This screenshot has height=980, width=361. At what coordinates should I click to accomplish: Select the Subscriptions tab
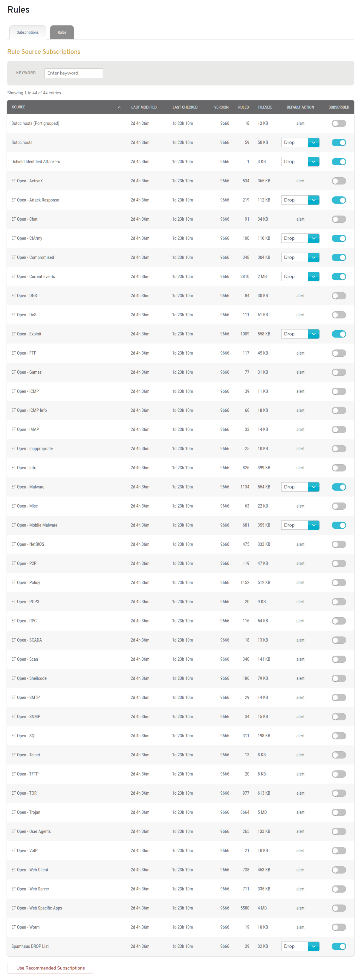[x=27, y=33]
